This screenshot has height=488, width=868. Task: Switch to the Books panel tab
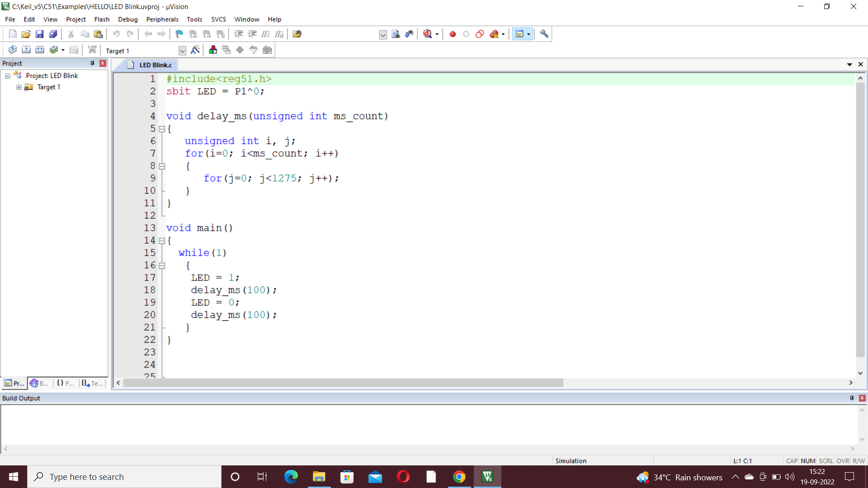tap(39, 383)
